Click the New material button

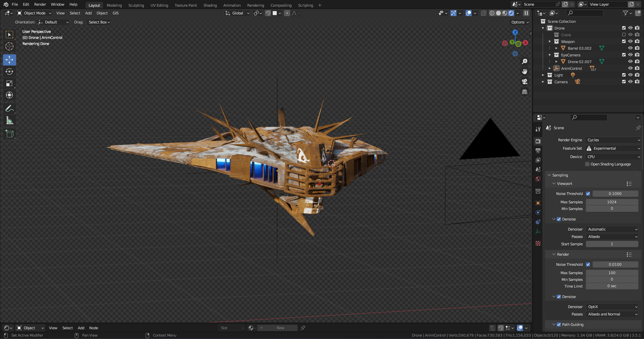[x=280, y=328]
